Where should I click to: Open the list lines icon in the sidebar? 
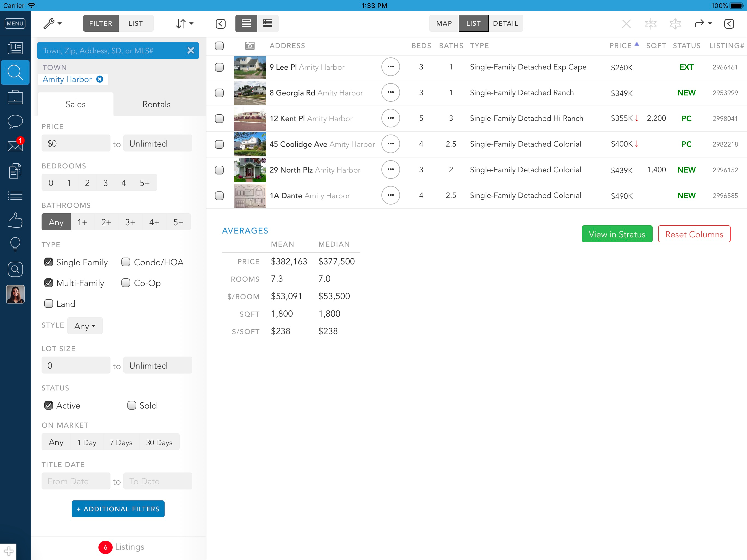pyautogui.click(x=15, y=196)
